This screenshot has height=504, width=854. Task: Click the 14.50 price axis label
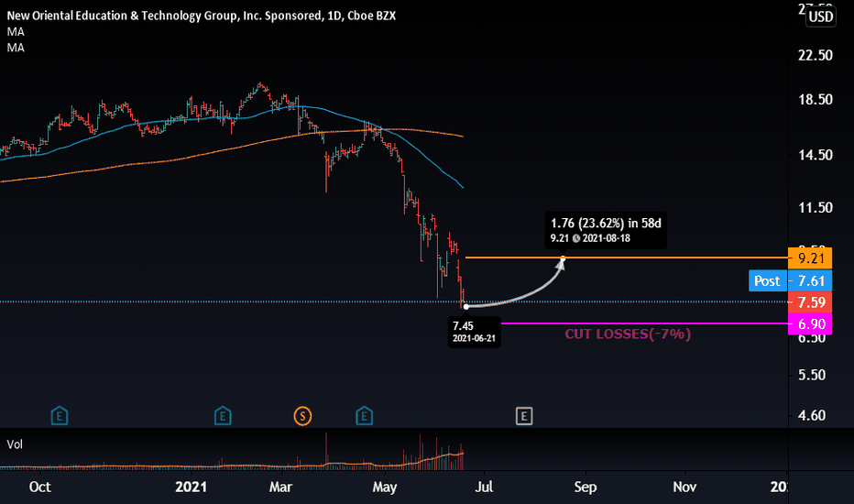tap(815, 155)
